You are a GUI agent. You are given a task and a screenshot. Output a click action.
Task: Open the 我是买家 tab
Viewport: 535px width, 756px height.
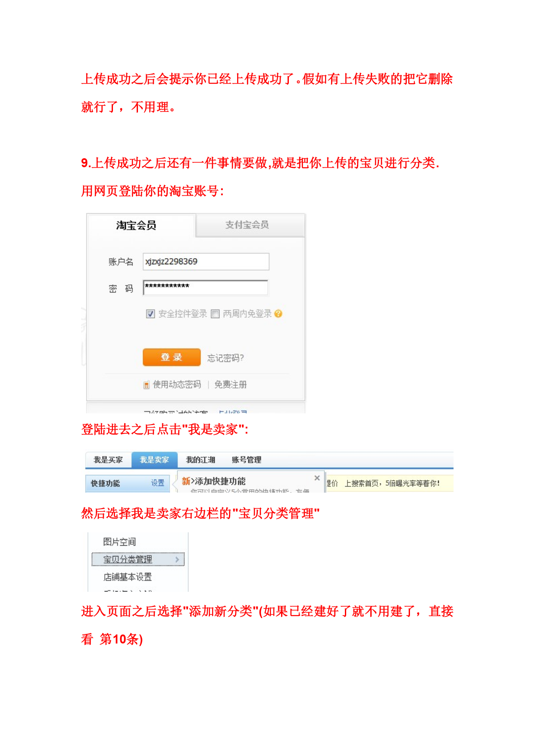(x=108, y=460)
